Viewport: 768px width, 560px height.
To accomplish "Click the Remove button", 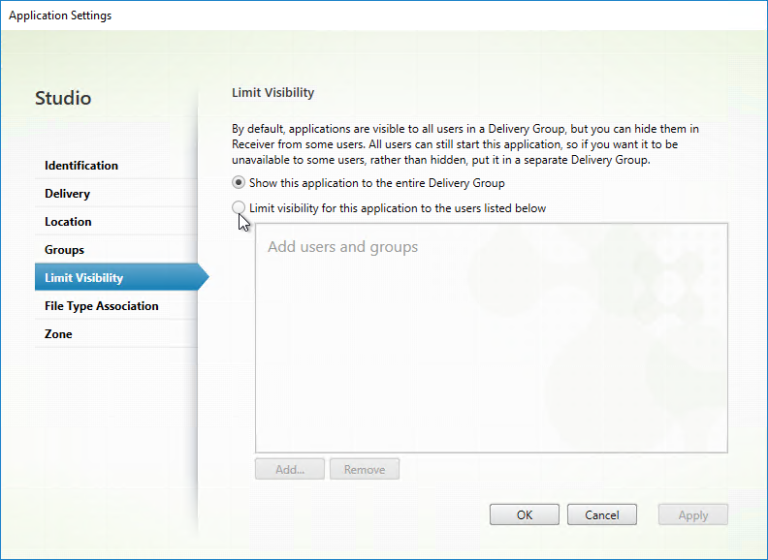I will click(365, 469).
